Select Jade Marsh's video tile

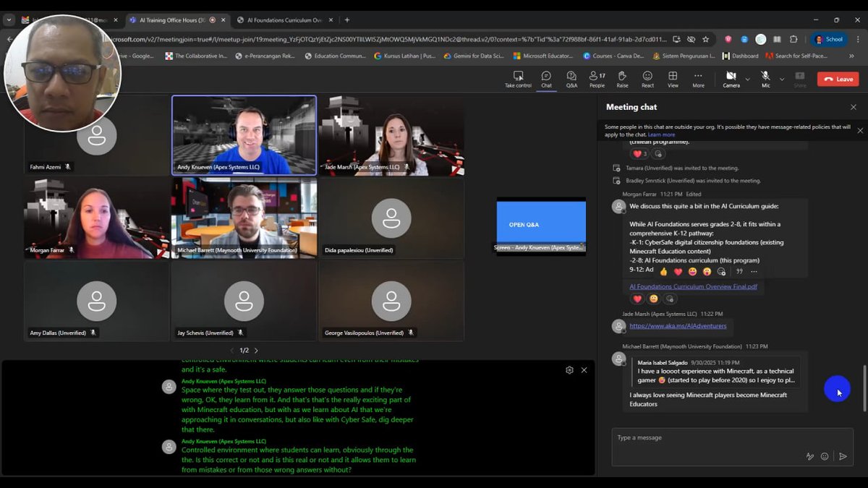391,134
